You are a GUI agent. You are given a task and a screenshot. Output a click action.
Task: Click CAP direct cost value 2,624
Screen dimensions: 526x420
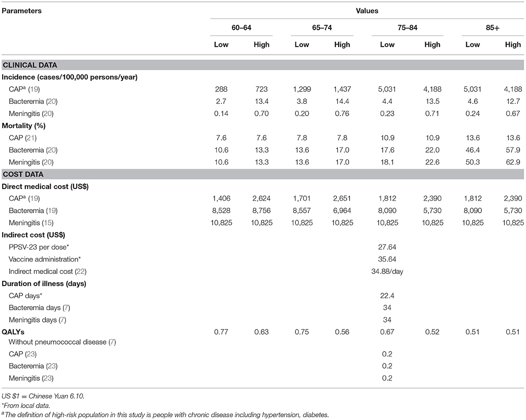coord(261,199)
